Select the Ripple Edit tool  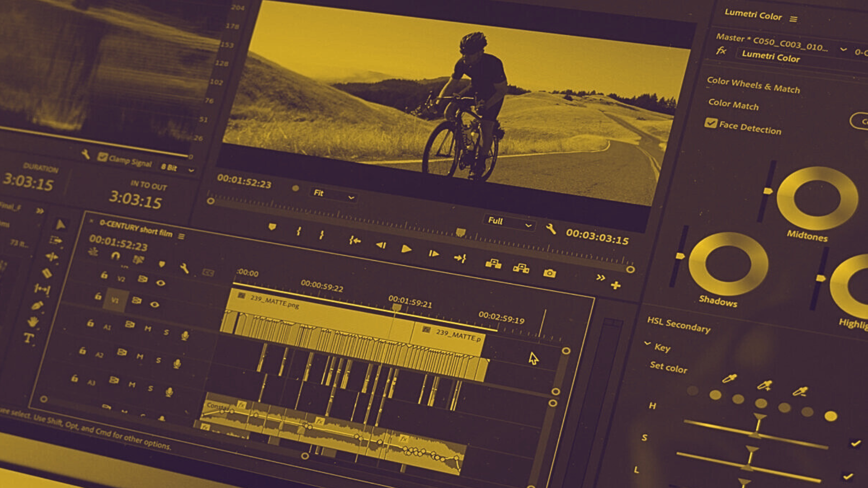52,257
